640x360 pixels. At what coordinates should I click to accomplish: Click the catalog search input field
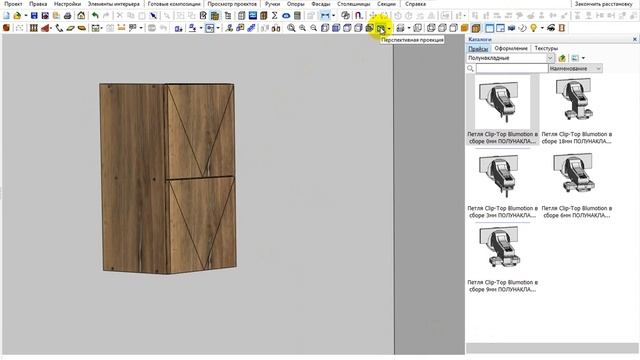click(512, 69)
